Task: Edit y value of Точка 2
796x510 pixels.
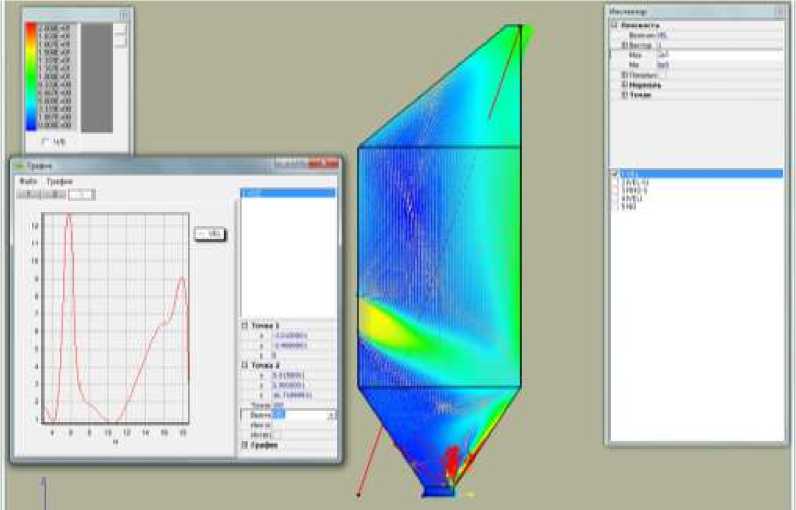Action: [304, 385]
